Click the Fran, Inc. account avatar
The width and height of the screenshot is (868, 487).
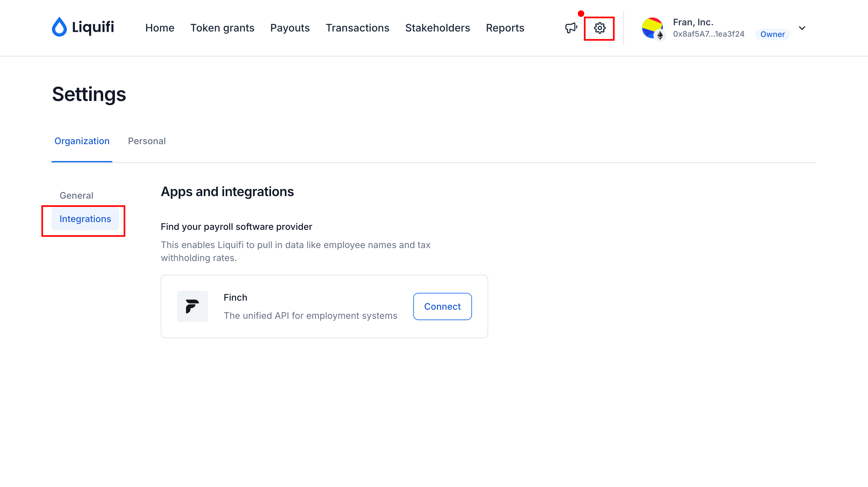(x=653, y=28)
